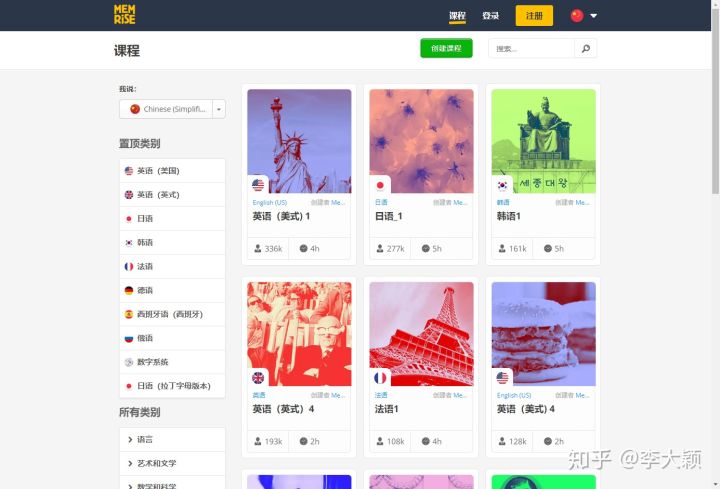Click the clock icon showing 5h on 日语_1

coord(426,248)
